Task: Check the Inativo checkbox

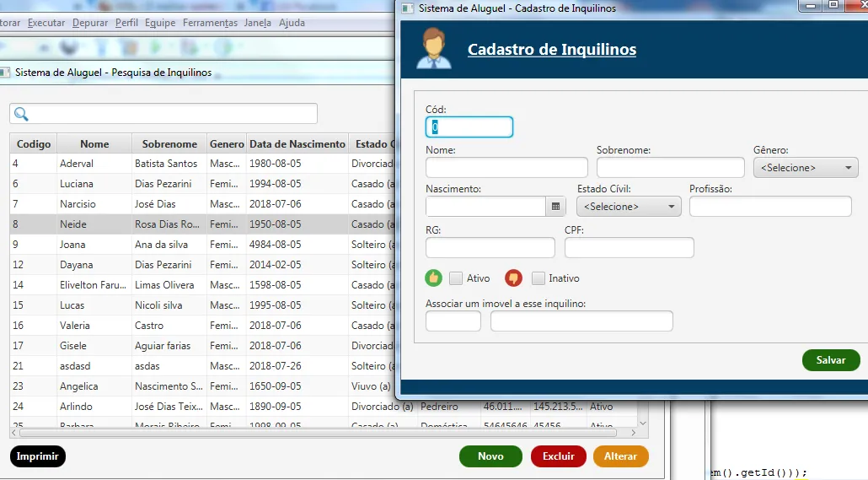Action: [538, 278]
